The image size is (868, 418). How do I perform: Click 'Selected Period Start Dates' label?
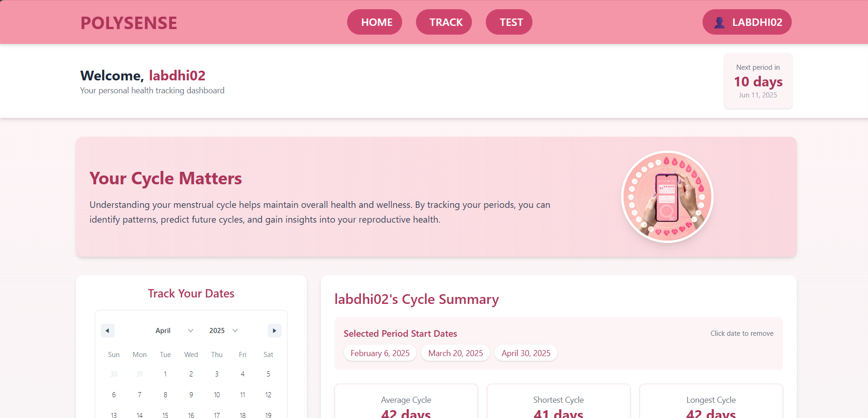400,333
